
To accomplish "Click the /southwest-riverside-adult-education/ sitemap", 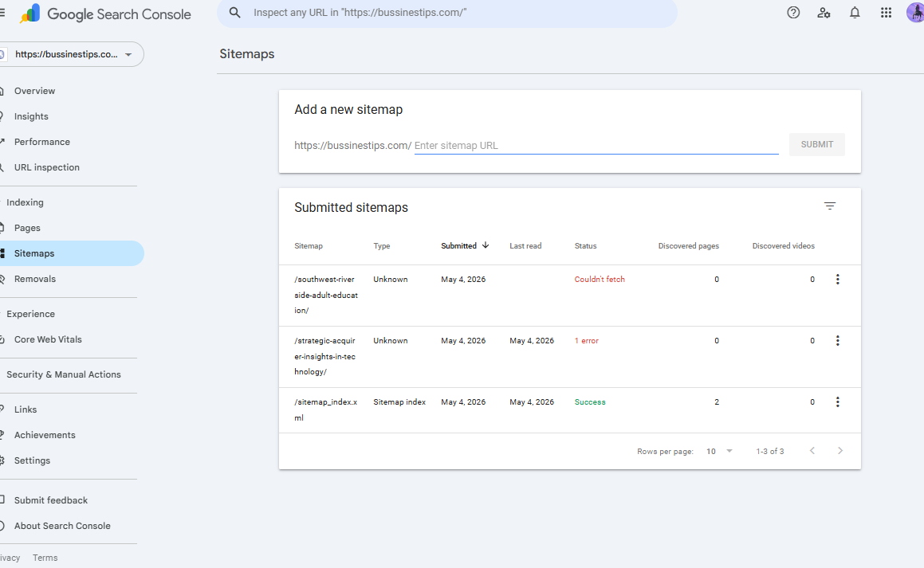I will (x=326, y=295).
